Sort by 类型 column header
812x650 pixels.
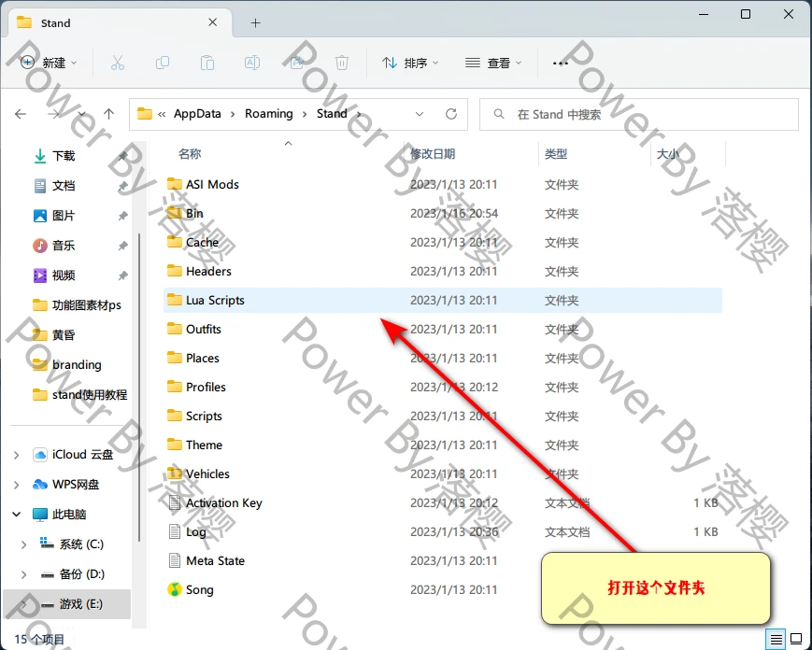click(x=556, y=154)
